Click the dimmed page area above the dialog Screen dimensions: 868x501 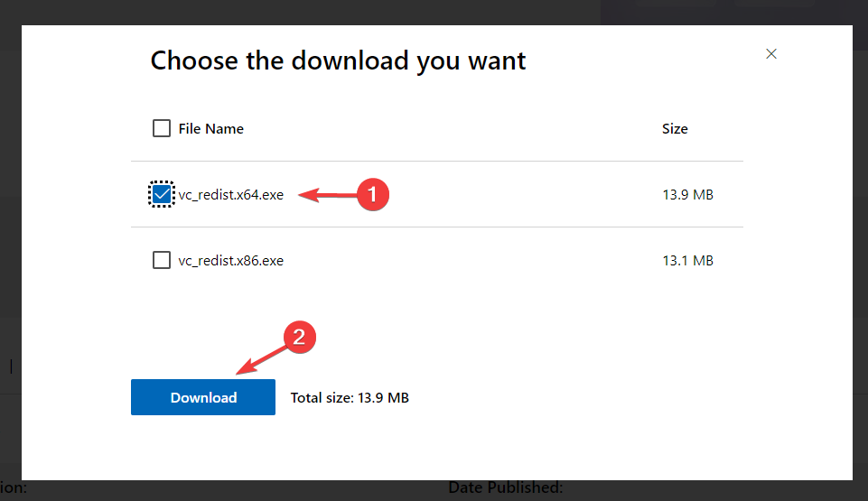(361, 11)
